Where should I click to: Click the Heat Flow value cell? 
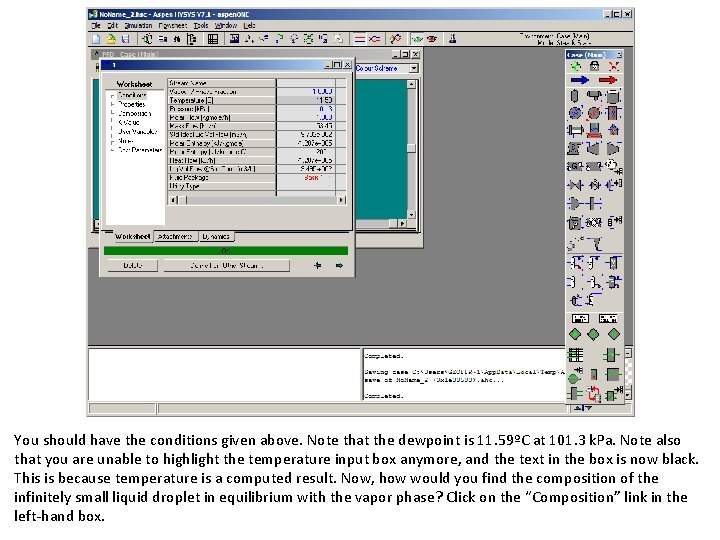coord(306,160)
